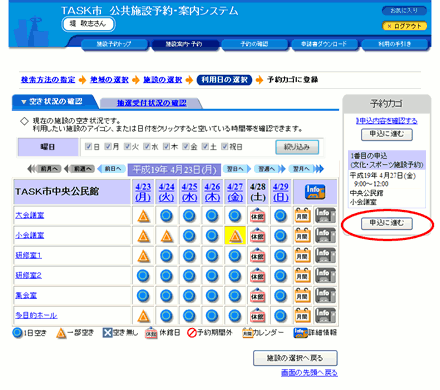
Task: Open the 申込内容を確認する link
Action: click(x=387, y=121)
